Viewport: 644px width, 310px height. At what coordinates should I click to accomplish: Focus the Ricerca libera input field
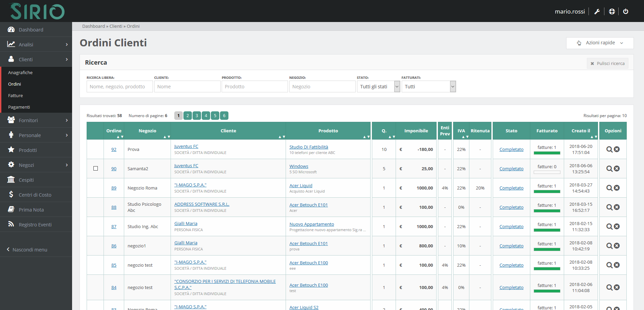pyautogui.click(x=119, y=87)
